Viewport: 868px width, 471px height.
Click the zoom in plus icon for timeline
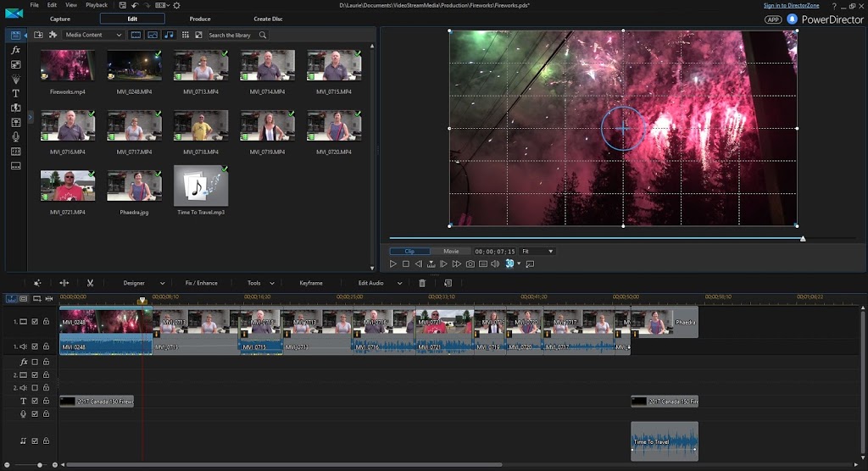(x=55, y=465)
